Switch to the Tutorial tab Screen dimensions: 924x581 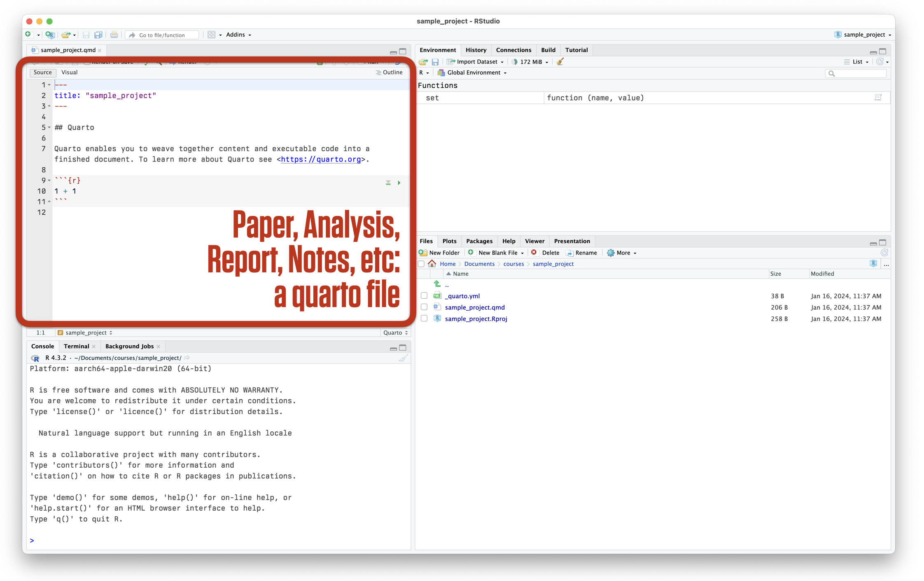click(x=576, y=50)
